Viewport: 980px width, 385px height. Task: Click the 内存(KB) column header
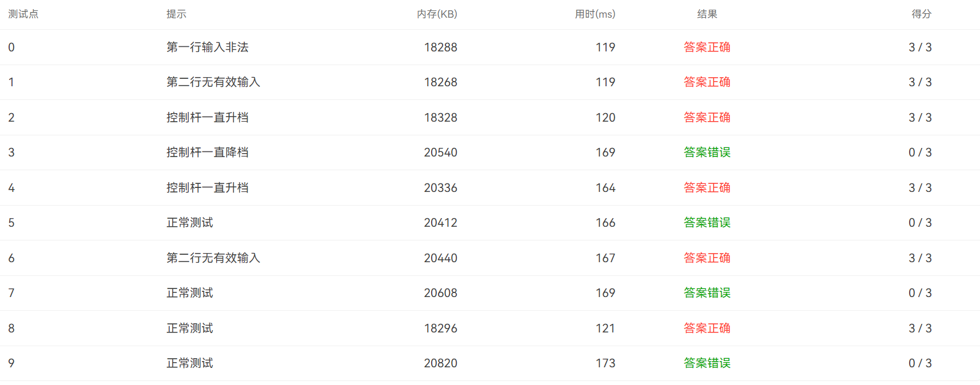pyautogui.click(x=437, y=14)
